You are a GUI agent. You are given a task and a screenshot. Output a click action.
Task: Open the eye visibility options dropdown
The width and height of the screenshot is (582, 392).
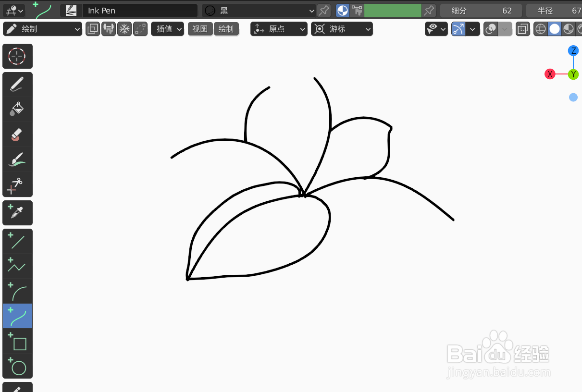coord(436,29)
